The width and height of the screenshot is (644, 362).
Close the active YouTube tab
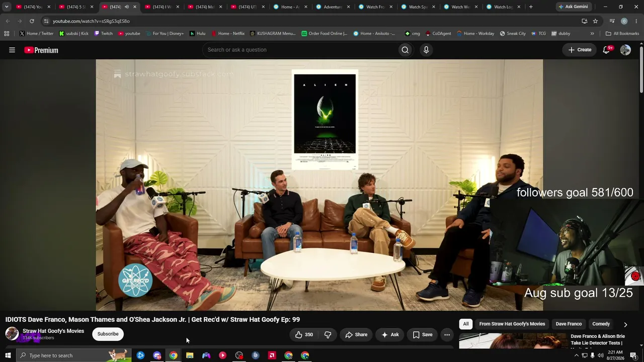pos(134,7)
